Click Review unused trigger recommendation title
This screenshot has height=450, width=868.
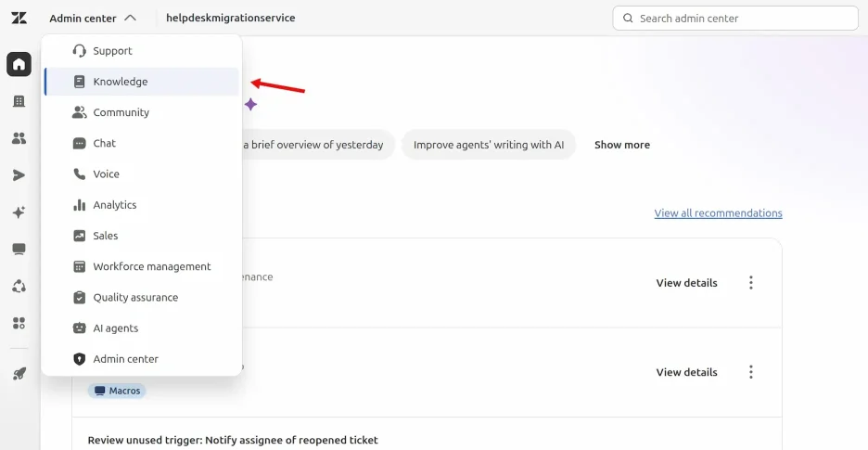[x=233, y=441]
